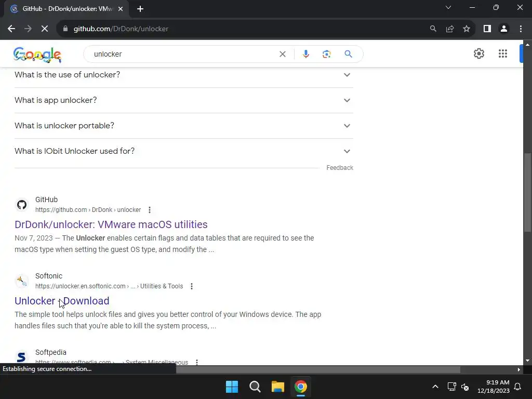Screen dimensions: 532x399
Task: Open the clock showing 9:19 AM
Action: (x=494, y=387)
